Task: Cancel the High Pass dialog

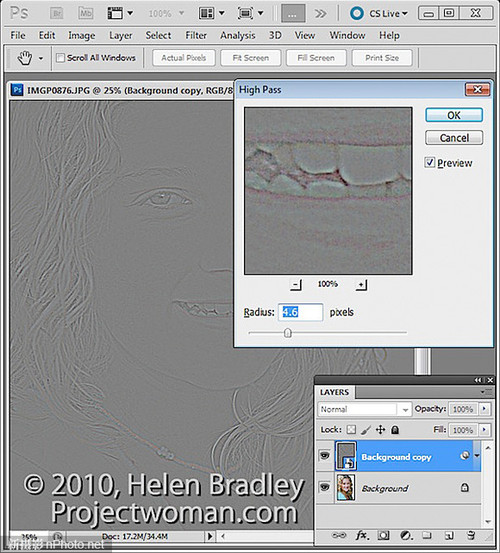Action: tap(454, 138)
